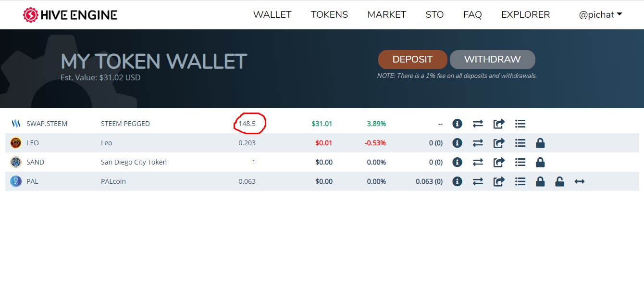The image size is (644, 305).
Task: Click the 3.89% change cell
Action: pos(376,124)
